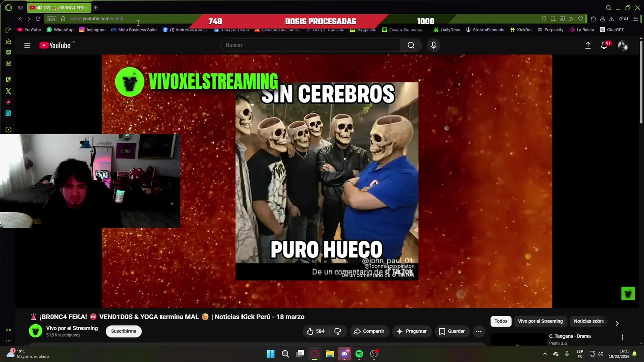Viewport: 644px width, 362px height.
Task: Click the Preguntar button
Action: 411,331
